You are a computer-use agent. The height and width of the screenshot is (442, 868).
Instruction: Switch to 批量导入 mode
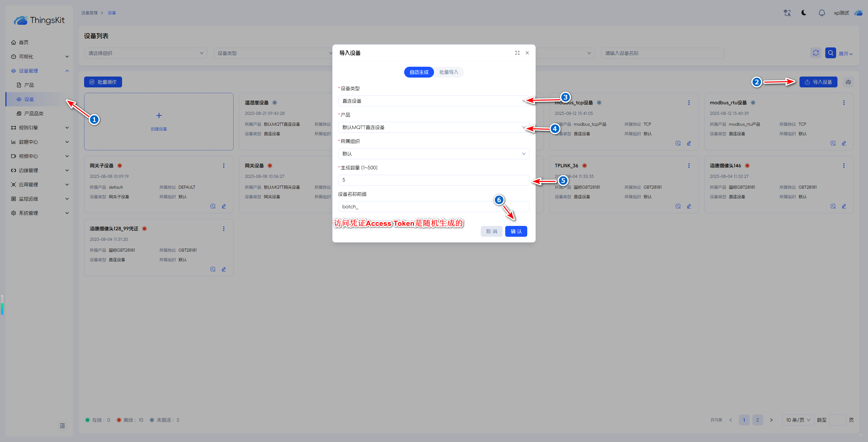click(449, 72)
